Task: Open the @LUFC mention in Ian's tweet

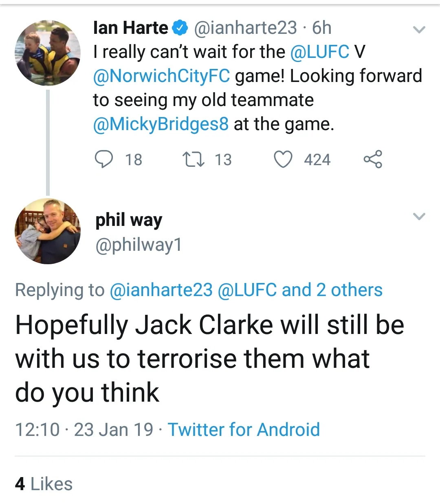Action: coord(319,52)
